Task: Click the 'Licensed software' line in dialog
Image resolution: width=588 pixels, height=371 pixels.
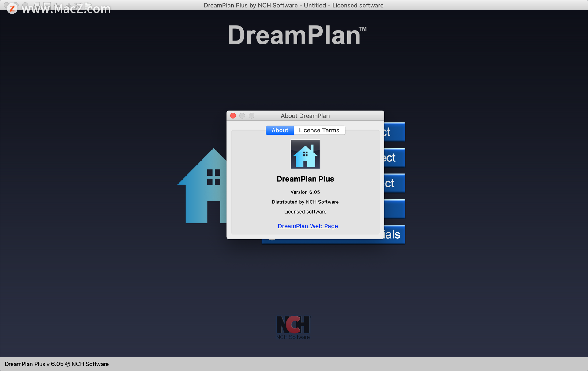Action: (305, 212)
